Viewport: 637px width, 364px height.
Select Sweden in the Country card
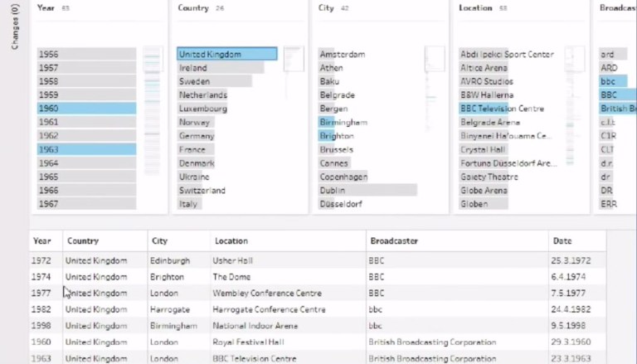pos(215,81)
